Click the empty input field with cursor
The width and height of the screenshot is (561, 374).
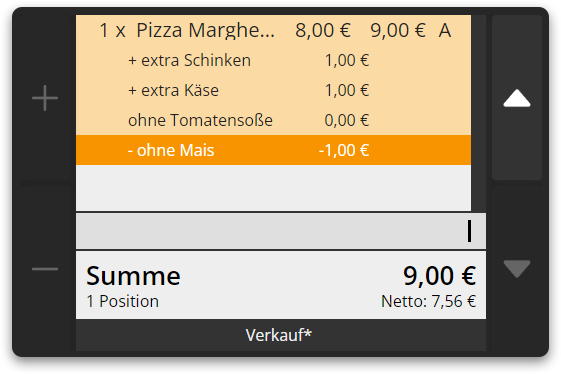pyautogui.click(x=281, y=231)
